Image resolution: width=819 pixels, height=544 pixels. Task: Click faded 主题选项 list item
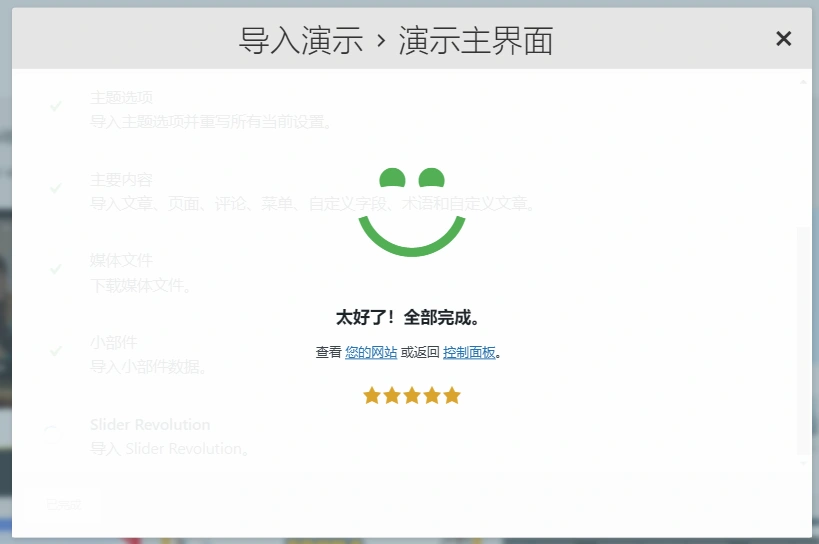click(x=210, y=110)
